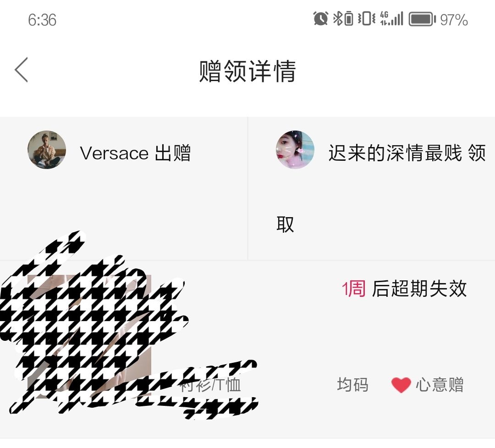Screen dimensions: 495x448
Task: Tap the Bluetooth battery status icon
Action: pos(343,18)
